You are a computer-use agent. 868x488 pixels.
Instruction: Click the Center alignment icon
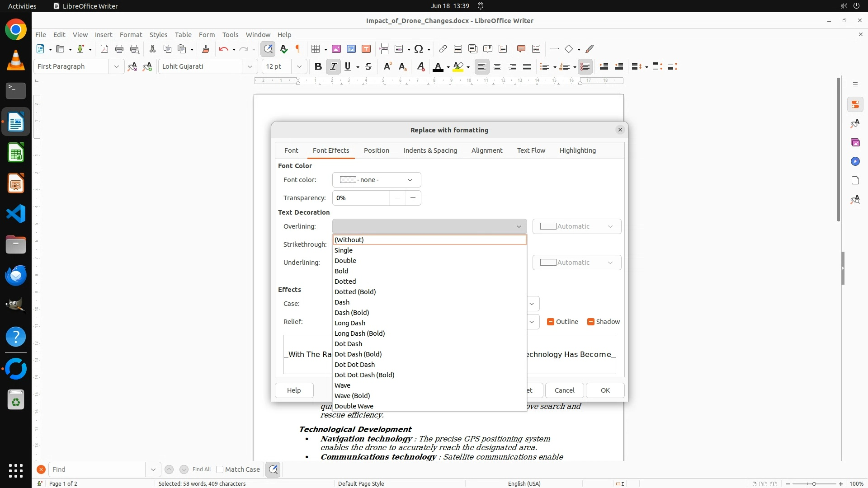(497, 67)
